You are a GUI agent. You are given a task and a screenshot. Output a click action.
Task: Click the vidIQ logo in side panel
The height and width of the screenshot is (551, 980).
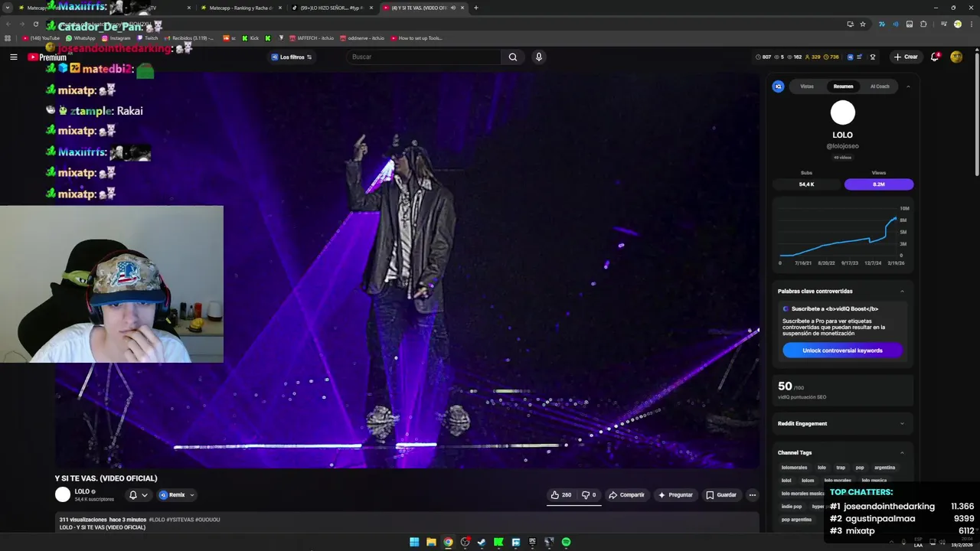(778, 86)
